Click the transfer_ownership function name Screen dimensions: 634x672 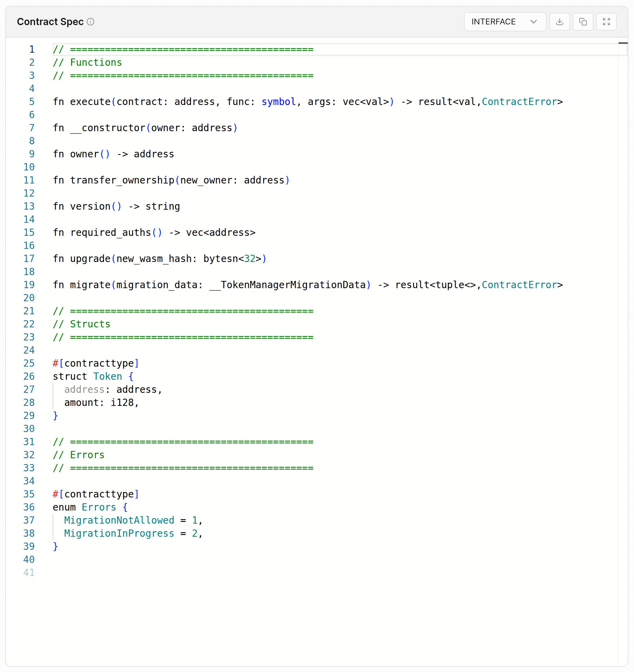[x=122, y=180]
